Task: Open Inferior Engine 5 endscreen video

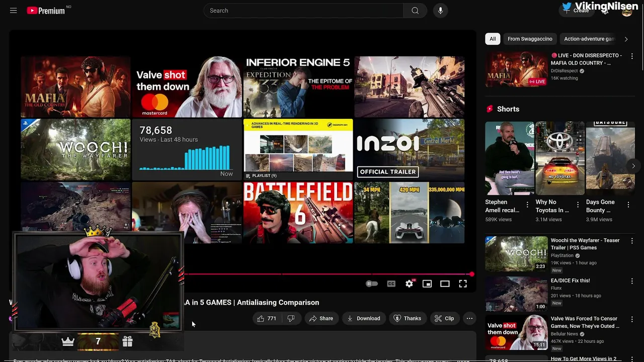Action: pyautogui.click(x=298, y=87)
